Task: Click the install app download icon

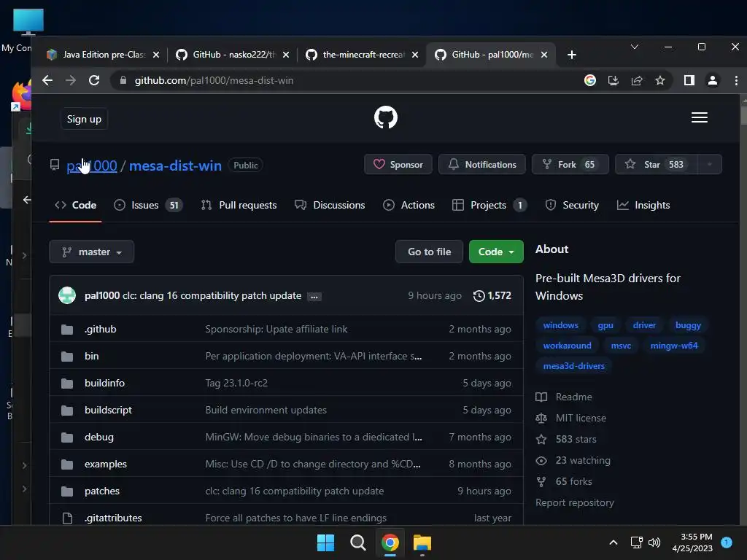Action: [613, 80]
